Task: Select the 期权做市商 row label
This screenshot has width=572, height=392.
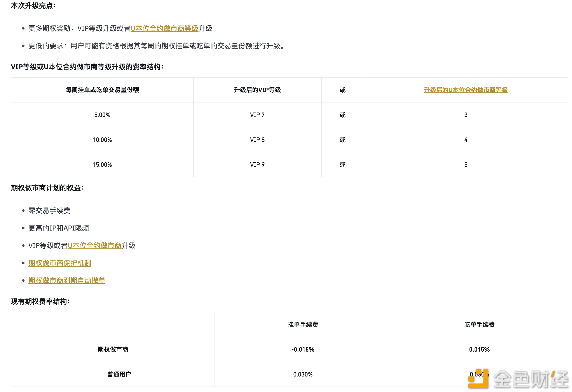Action: click(x=113, y=350)
